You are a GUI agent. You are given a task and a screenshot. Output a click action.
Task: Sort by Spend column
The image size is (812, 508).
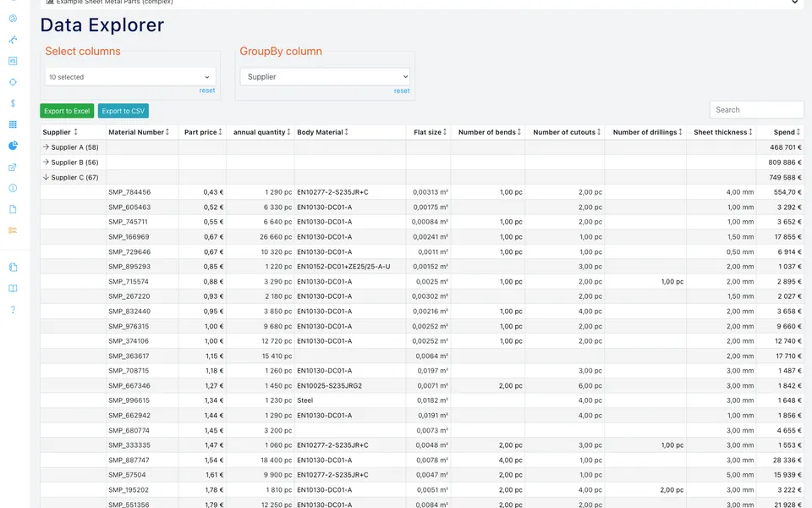pos(798,132)
